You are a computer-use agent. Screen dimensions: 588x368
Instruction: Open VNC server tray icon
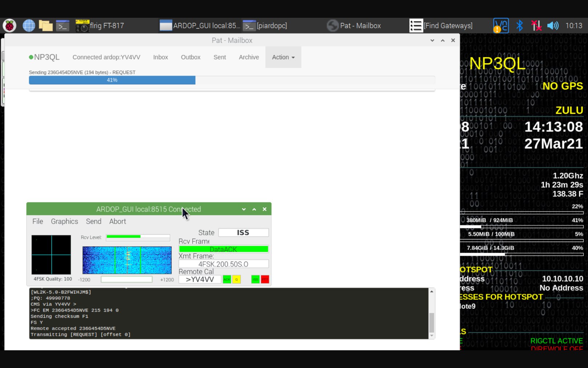point(501,25)
